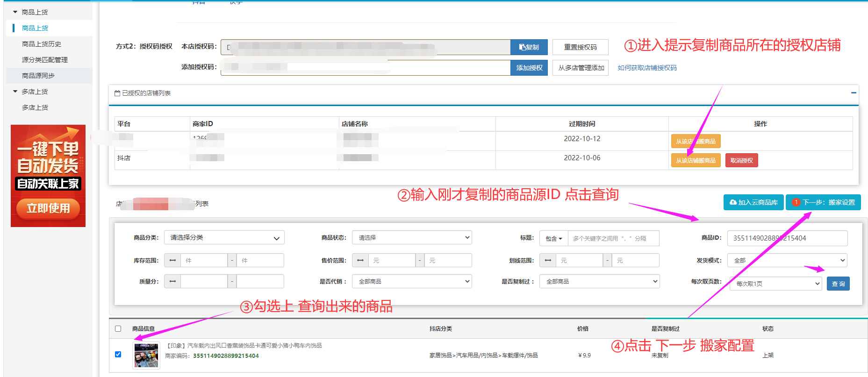
Task: Click the 查询 search button
Action: pos(838,284)
